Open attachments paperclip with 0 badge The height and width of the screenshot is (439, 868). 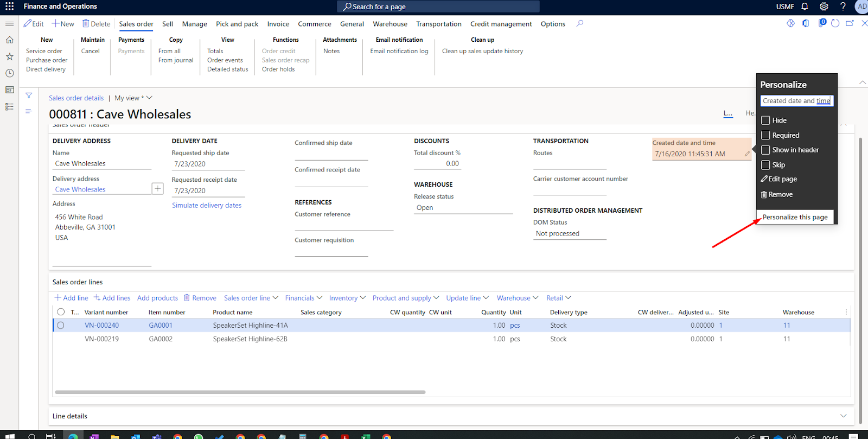pyautogui.click(x=822, y=23)
